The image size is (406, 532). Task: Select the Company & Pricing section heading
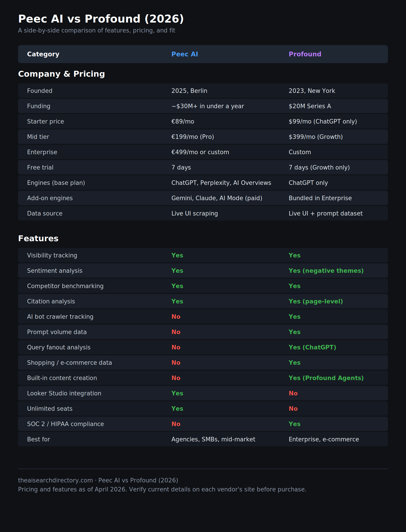tap(61, 74)
